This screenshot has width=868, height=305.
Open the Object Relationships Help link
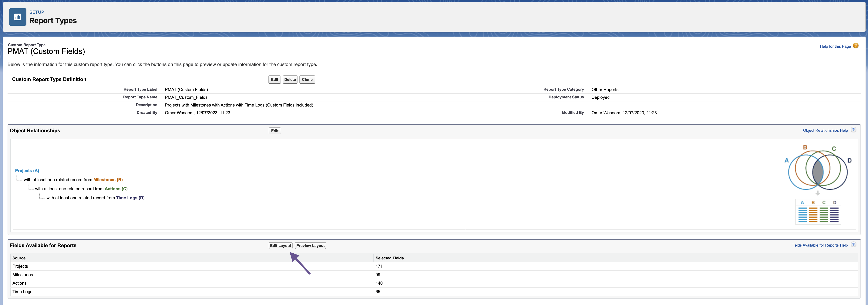825,131
